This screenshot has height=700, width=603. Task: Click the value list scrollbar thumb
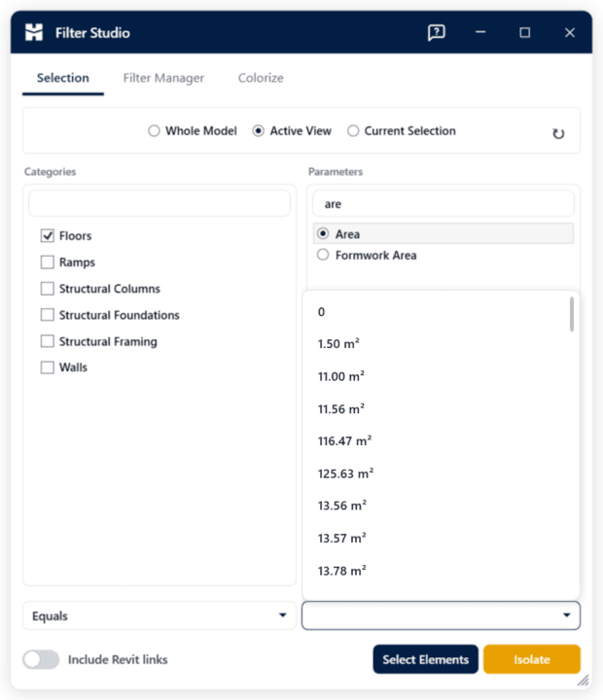(x=572, y=315)
